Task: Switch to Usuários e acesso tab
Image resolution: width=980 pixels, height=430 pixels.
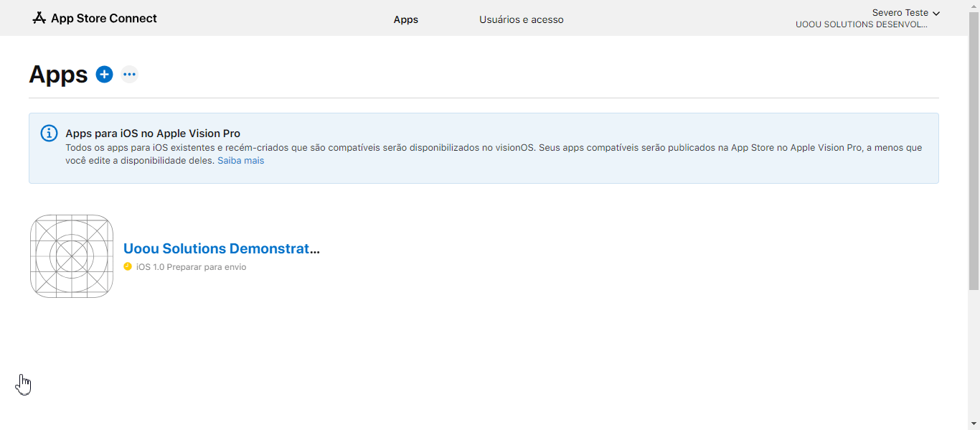Action: tap(522, 19)
